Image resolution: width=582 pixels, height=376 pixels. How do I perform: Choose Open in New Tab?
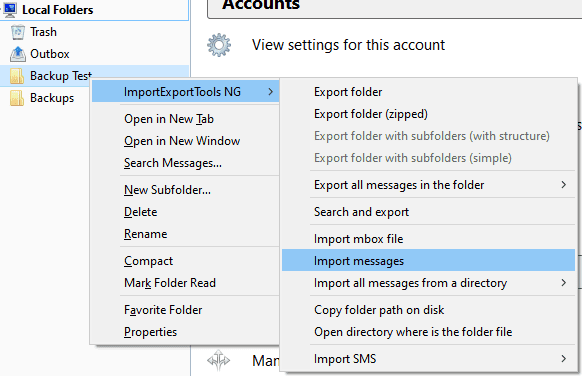(186, 119)
